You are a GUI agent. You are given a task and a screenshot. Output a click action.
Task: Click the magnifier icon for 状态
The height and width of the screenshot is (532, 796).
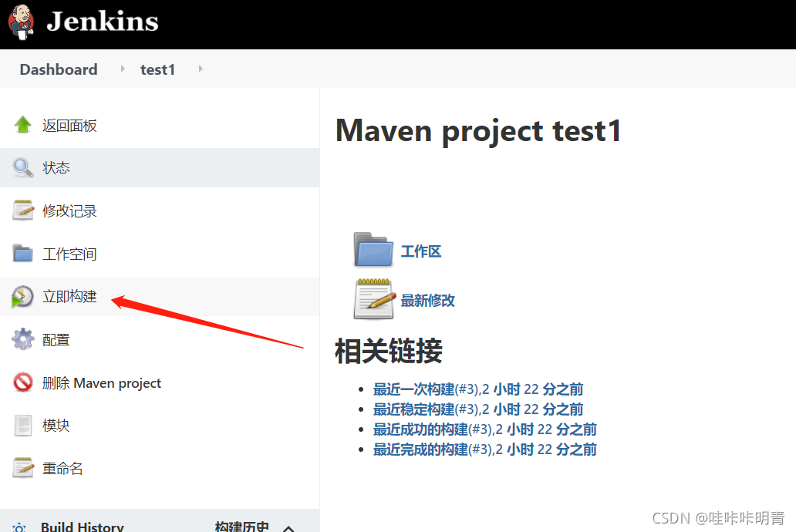click(23, 167)
